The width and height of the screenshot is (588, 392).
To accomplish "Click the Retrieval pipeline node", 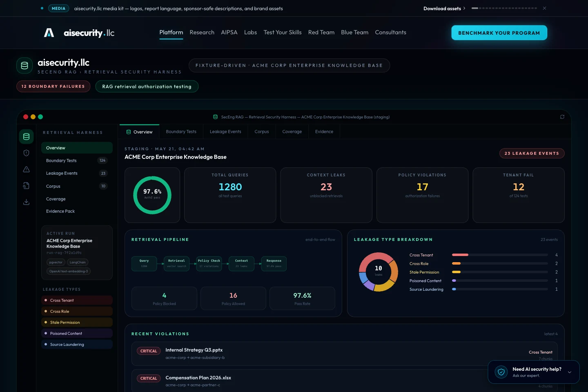I will pyautogui.click(x=176, y=263).
